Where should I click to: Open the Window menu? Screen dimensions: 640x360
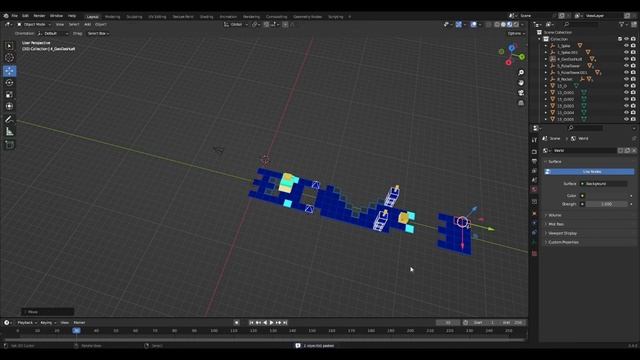tap(56, 16)
